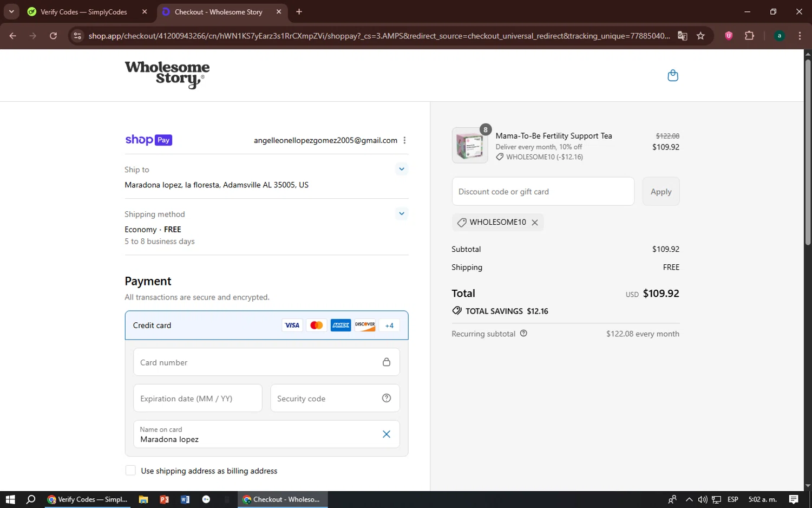
Task: Close the Checkout tab
Action: click(279, 12)
